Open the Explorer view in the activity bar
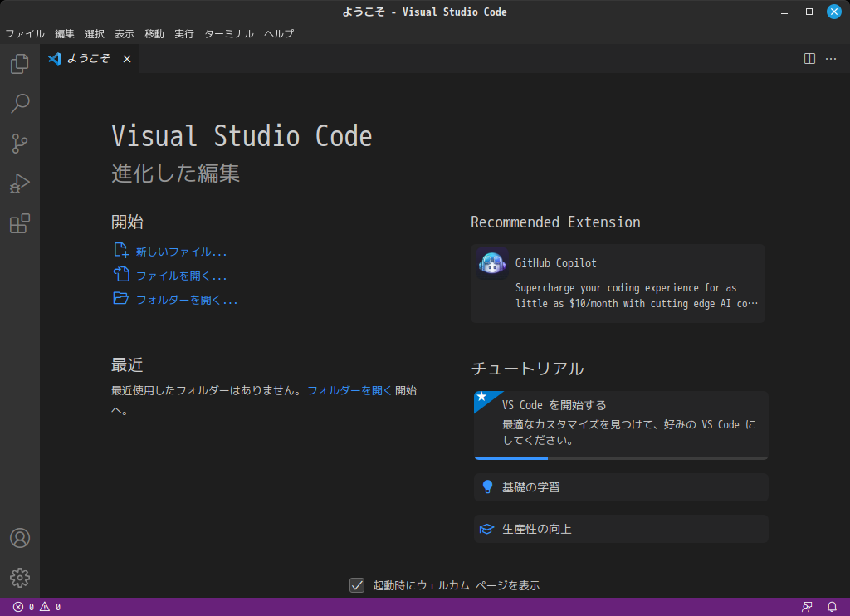The width and height of the screenshot is (850, 616). pyautogui.click(x=19, y=63)
